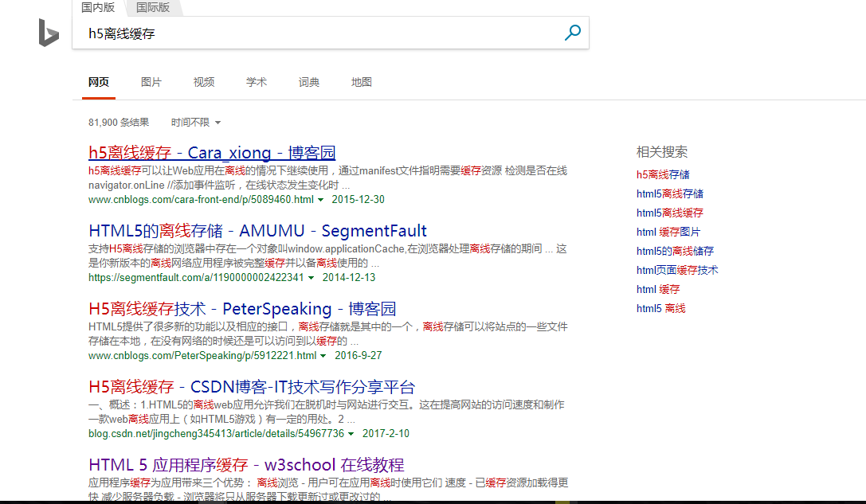The height and width of the screenshot is (504, 866).
Task: Click the 相关搜索 heading
Action: 662,152
